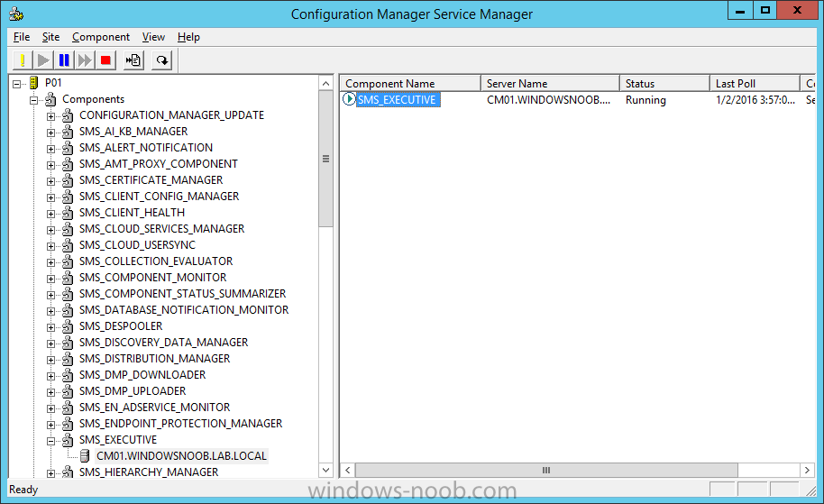Sort by Component Name column header

tap(410, 84)
